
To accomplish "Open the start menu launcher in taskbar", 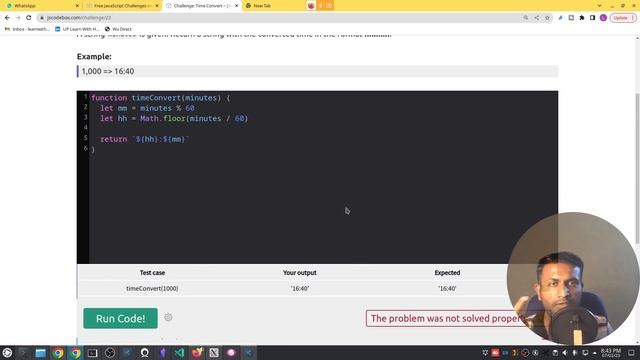I will tap(7, 353).
